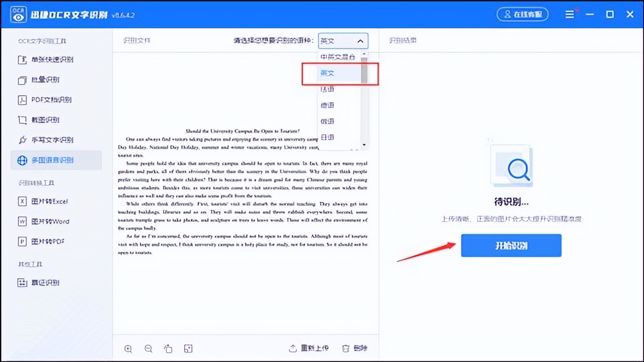This screenshot has height=362, width=644.
Task: Zoom in on the document preview
Action: (128, 348)
